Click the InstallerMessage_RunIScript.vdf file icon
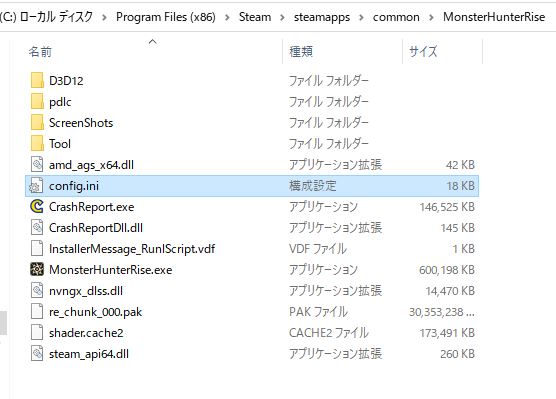This screenshot has height=399, width=556. [37, 248]
